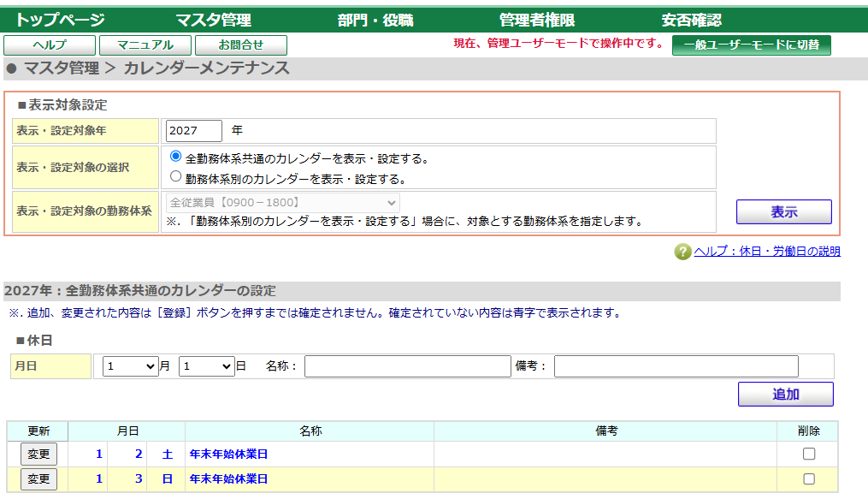Open the month (月) dropdown

pos(131,366)
